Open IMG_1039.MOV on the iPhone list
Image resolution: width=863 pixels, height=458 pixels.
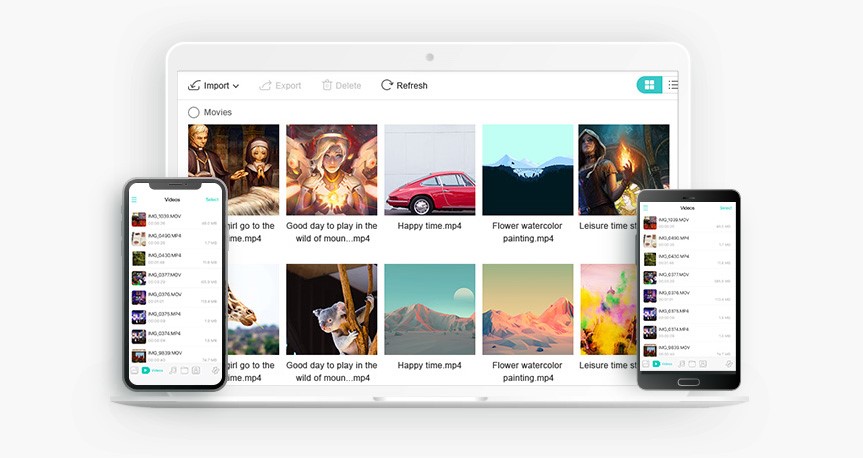click(165, 218)
